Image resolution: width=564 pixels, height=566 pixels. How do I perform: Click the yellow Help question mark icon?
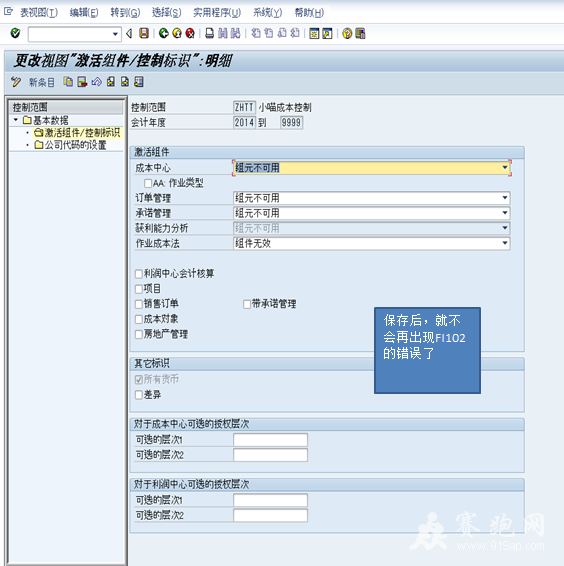pyautogui.click(x=347, y=33)
